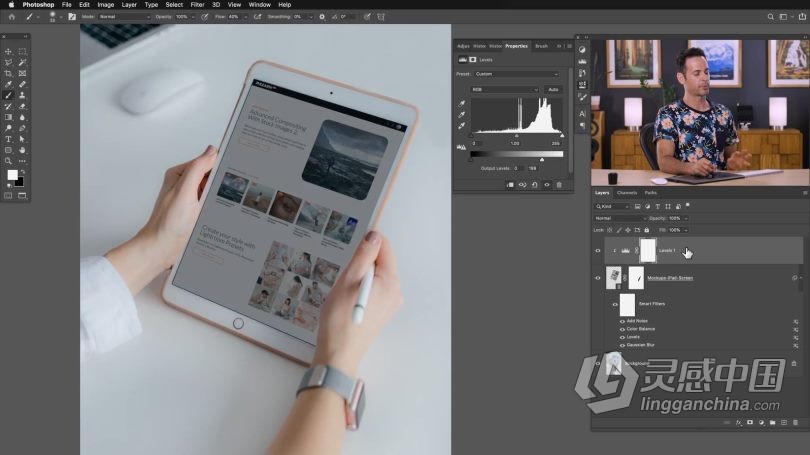The width and height of the screenshot is (810, 455).
Task: Select the Pen tool
Action: (22, 128)
